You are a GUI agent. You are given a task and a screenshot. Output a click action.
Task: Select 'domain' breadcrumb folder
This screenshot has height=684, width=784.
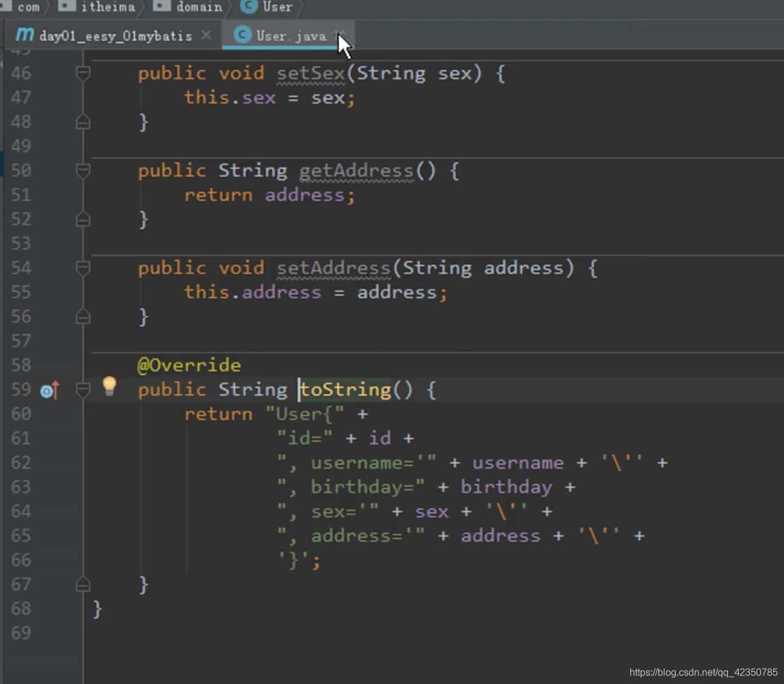tap(199, 7)
